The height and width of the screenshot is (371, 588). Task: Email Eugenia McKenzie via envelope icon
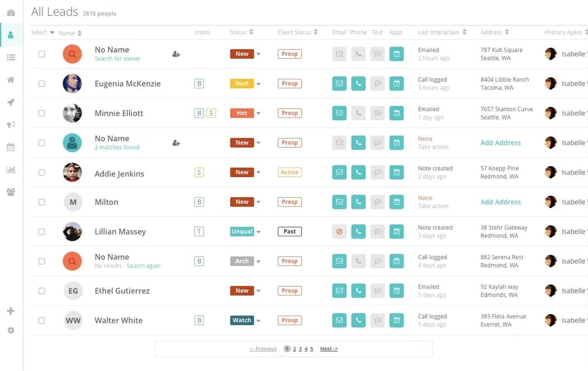(340, 83)
